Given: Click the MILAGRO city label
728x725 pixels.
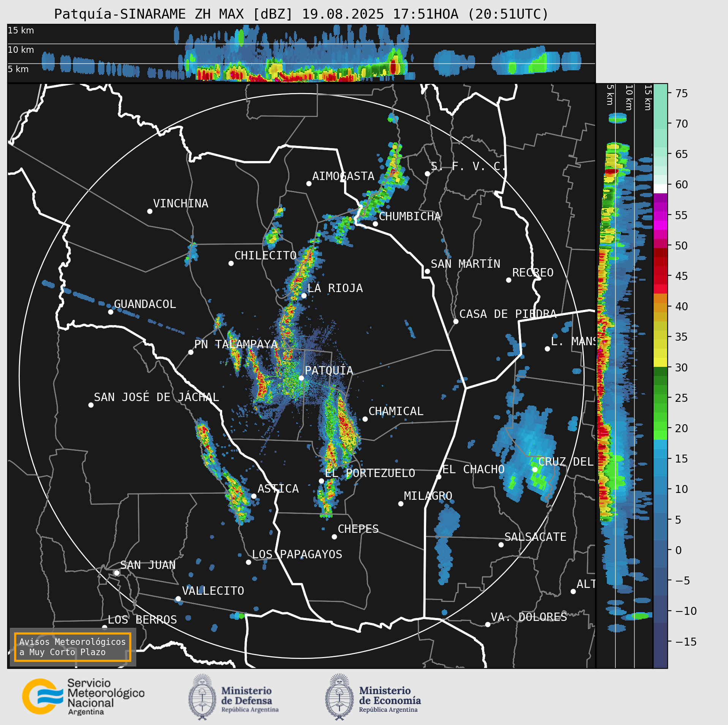Looking at the screenshot, I should pos(428,496).
